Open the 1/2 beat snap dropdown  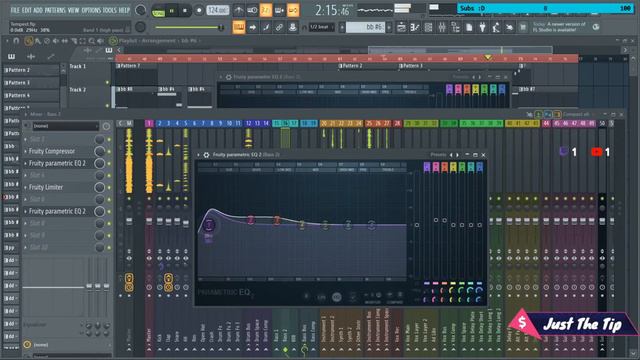coord(321,27)
